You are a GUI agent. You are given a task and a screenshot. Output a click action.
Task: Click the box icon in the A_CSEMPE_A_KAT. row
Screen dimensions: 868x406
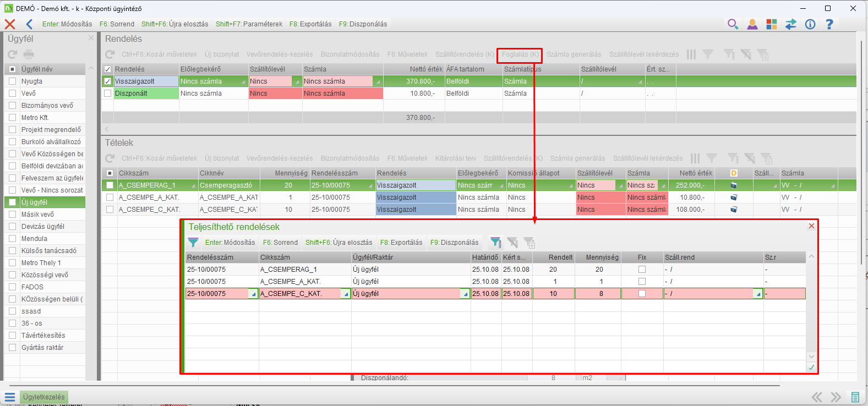[734, 197]
